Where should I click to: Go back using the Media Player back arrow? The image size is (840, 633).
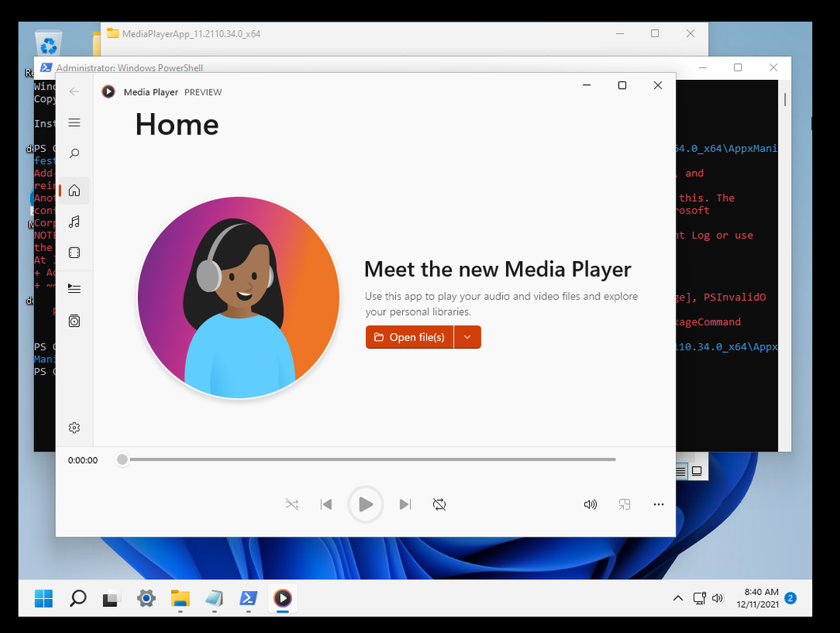[74, 92]
